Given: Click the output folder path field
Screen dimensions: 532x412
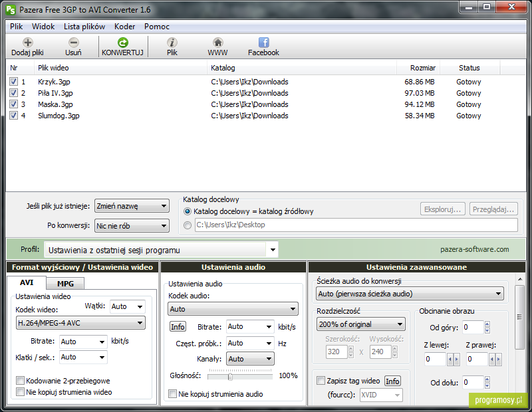Looking at the screenshot, I should click(x=356, y=225).
